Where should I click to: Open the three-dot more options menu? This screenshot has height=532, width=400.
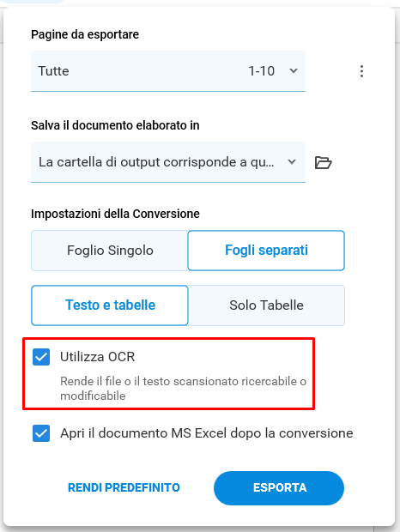(x=361, y=71)
